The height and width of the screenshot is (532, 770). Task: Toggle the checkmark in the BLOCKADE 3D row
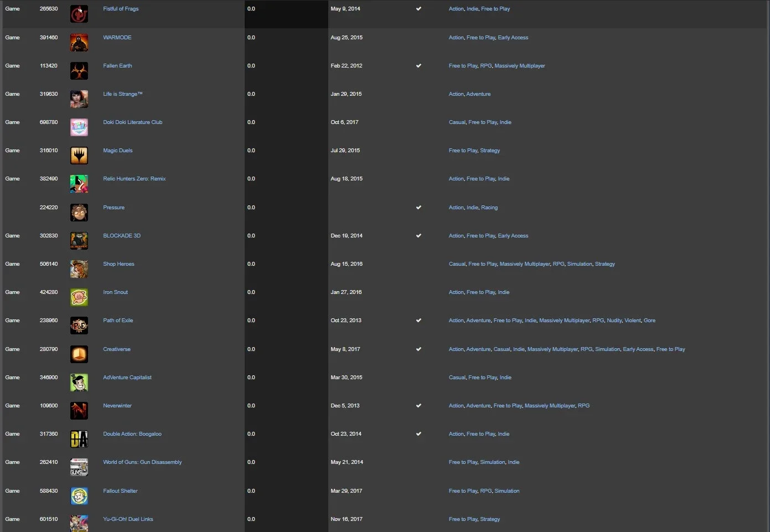click(x=418, y=236)
